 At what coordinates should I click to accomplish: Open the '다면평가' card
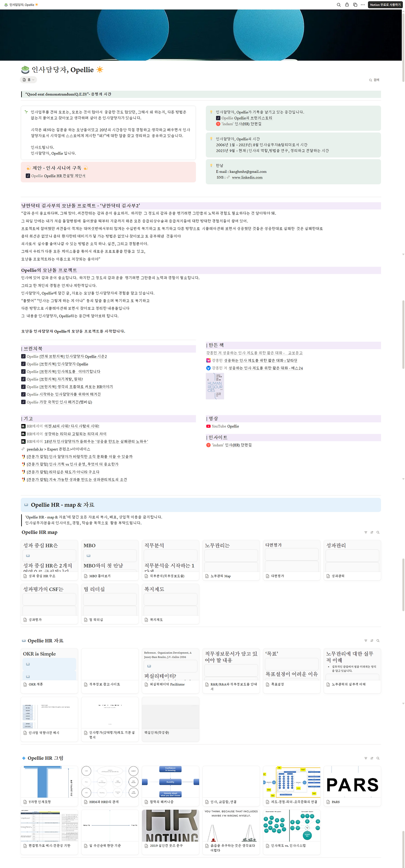[x=291, y=560]
